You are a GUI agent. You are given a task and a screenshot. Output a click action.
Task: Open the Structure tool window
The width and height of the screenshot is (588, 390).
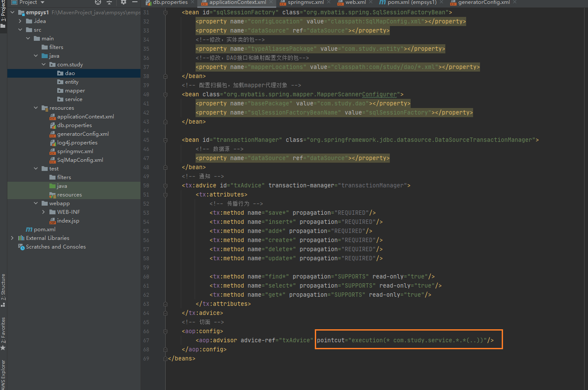point(3,290)
